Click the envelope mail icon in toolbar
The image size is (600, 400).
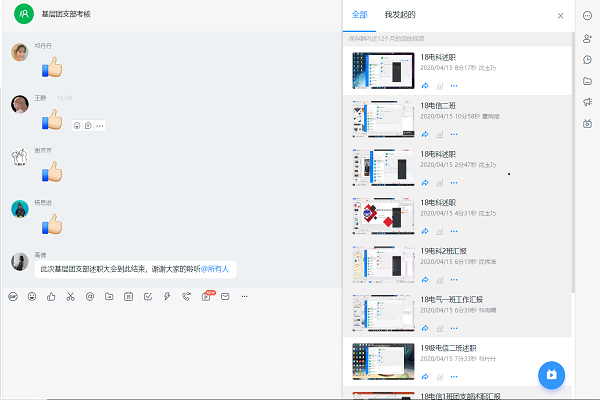pyautogui.click(x=225, y=296)
